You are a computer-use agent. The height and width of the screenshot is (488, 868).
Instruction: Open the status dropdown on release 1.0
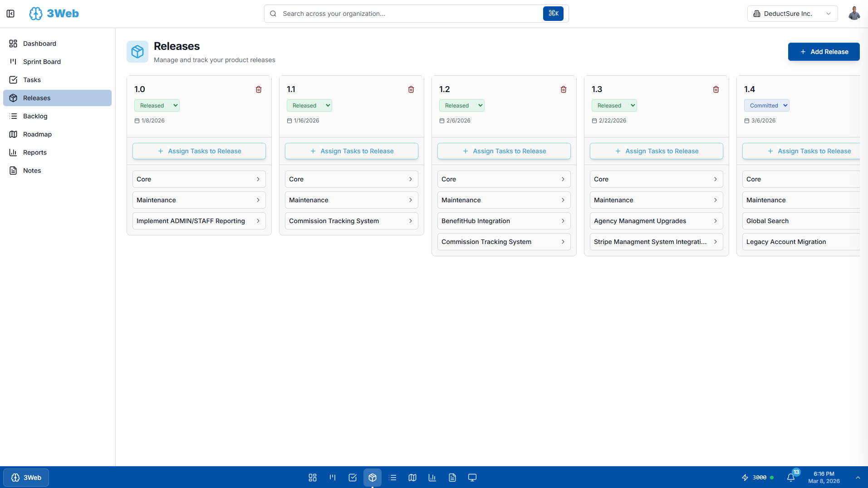coord(157,105)
